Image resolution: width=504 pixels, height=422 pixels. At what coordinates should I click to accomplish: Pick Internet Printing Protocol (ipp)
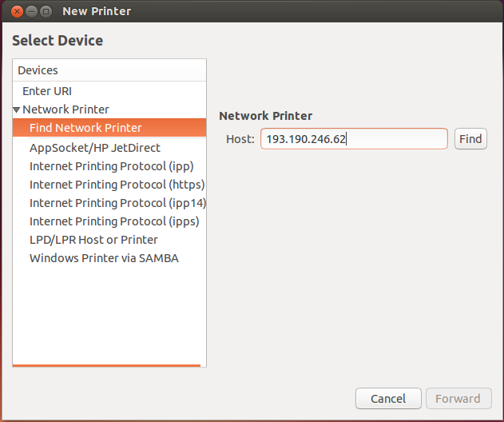point(111,166)
